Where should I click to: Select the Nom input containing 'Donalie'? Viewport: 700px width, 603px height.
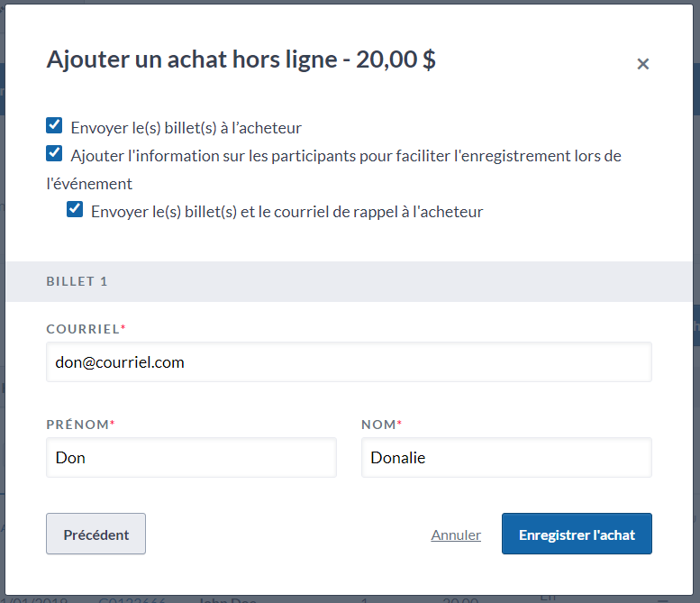[506, 457]
